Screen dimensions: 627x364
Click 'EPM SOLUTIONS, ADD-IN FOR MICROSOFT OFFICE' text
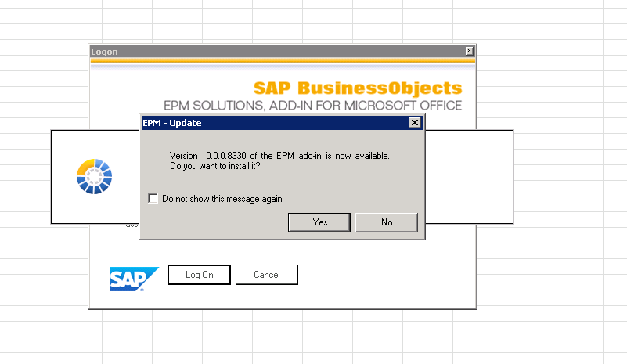(x=312, y=106)
